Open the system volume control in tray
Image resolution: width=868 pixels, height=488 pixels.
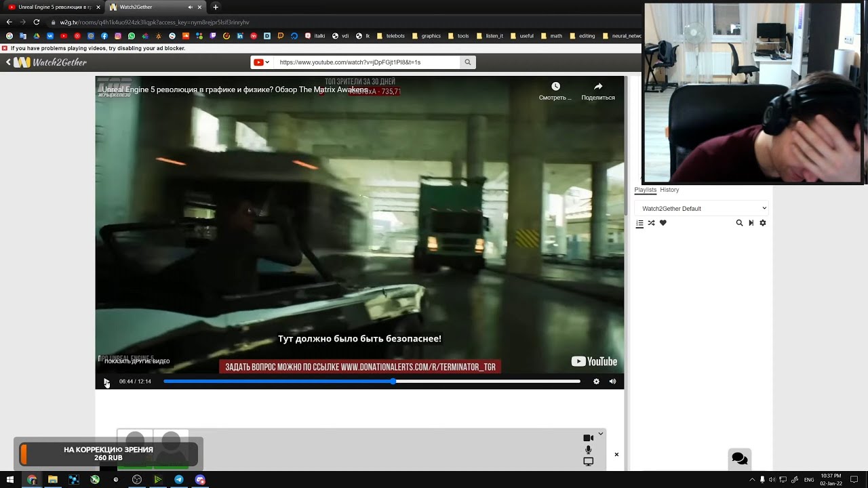pyautogui.click(x=772, y=480)
